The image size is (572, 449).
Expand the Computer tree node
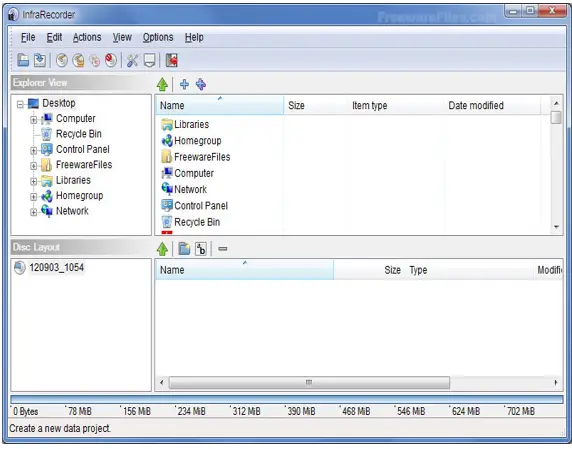[34, 120]
